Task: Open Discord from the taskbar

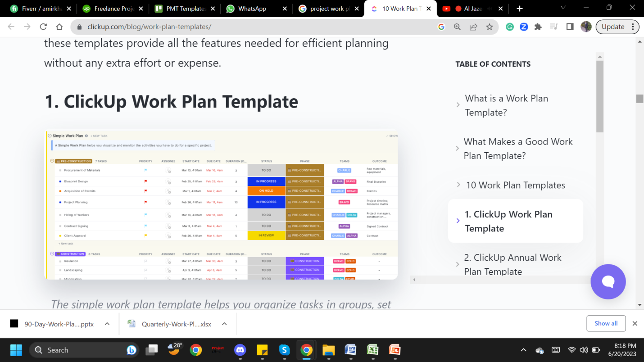Action: click(240, 350)
